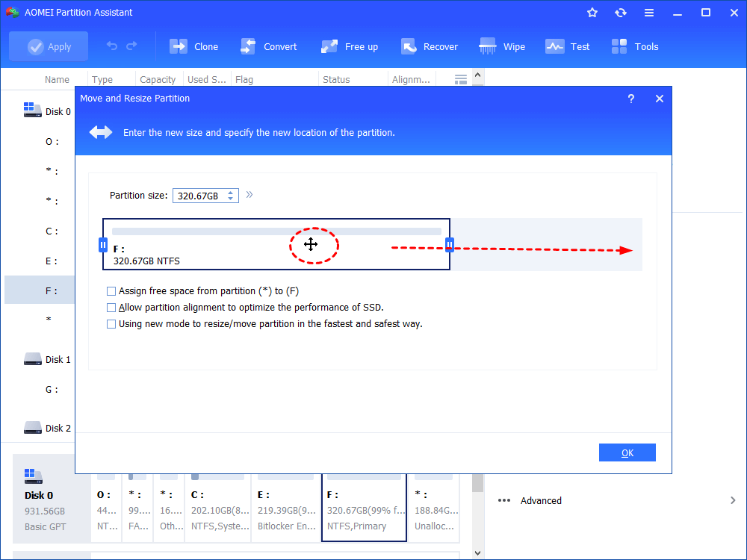
Task: Toggle Allow partition alignment for SSD checkbox
Action: pyautogui.click(x=111, y=308)
